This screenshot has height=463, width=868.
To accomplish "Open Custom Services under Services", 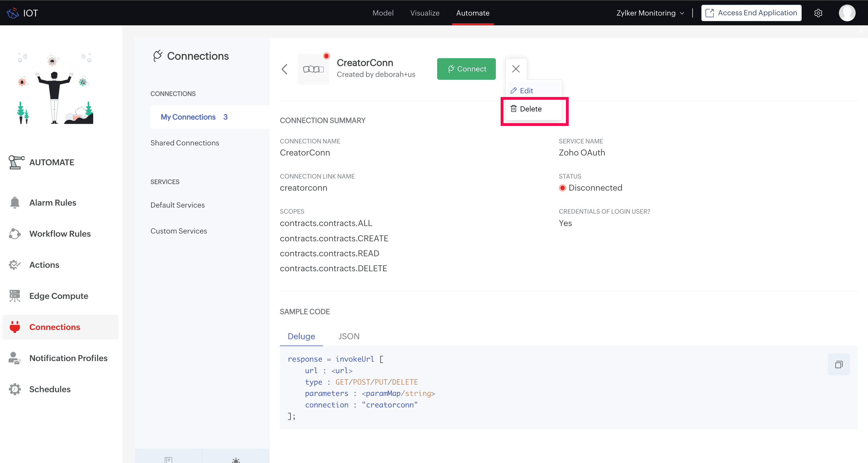I will point(179,231).
